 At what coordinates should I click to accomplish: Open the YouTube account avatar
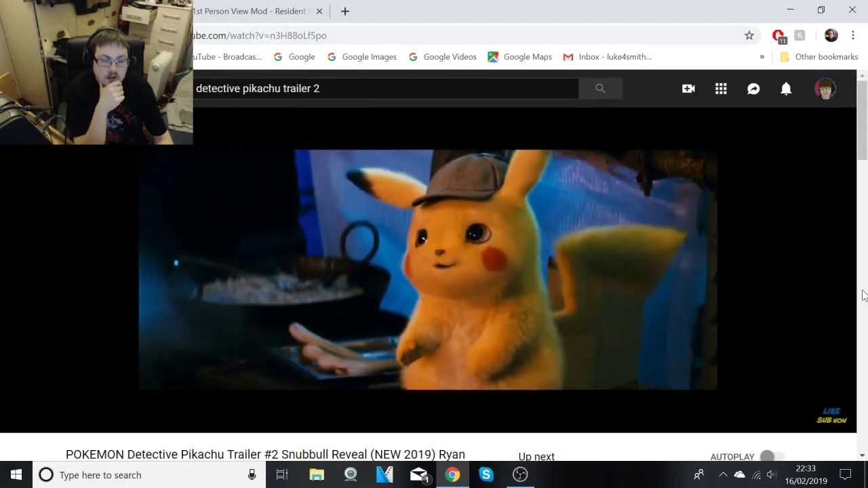click(825, 89)
